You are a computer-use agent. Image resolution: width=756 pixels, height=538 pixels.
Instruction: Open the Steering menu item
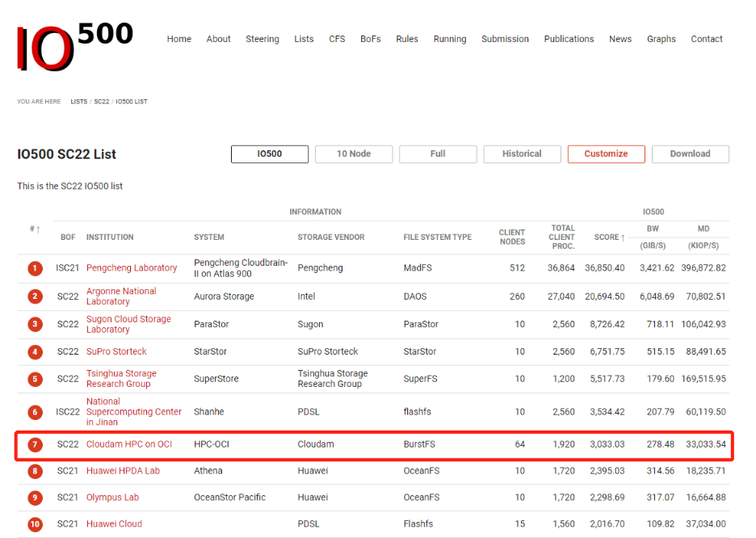tap(262, 39)
